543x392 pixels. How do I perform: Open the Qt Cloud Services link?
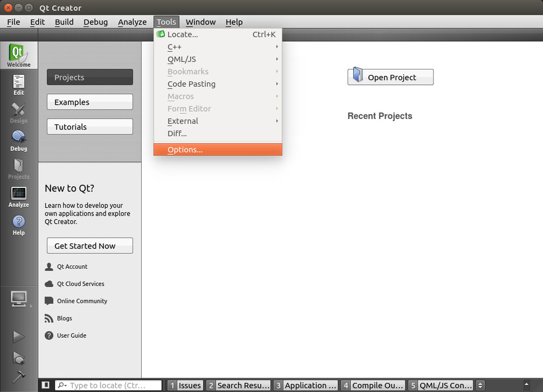tap(80, 284)
